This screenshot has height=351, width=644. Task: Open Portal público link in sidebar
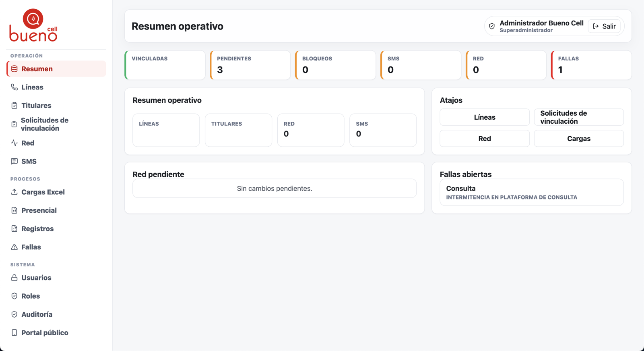tap(56, 333)
